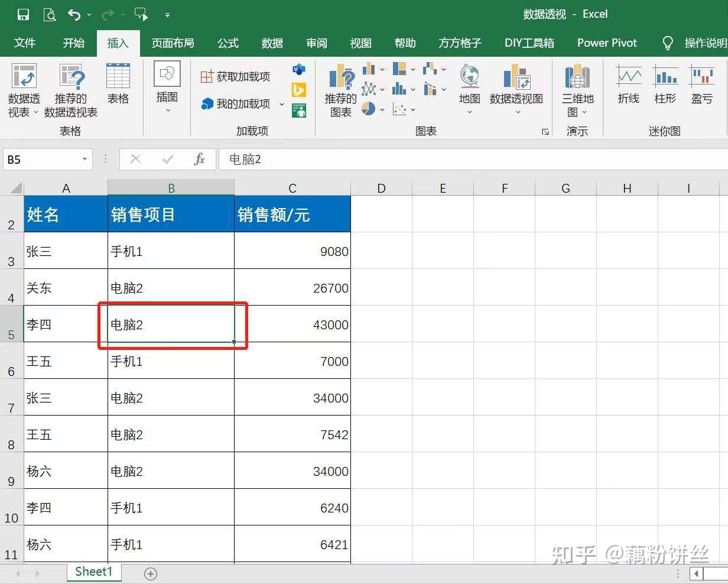Select the cell containing 关东
This screenshot has width=728, height=584.
pos(66,288)
